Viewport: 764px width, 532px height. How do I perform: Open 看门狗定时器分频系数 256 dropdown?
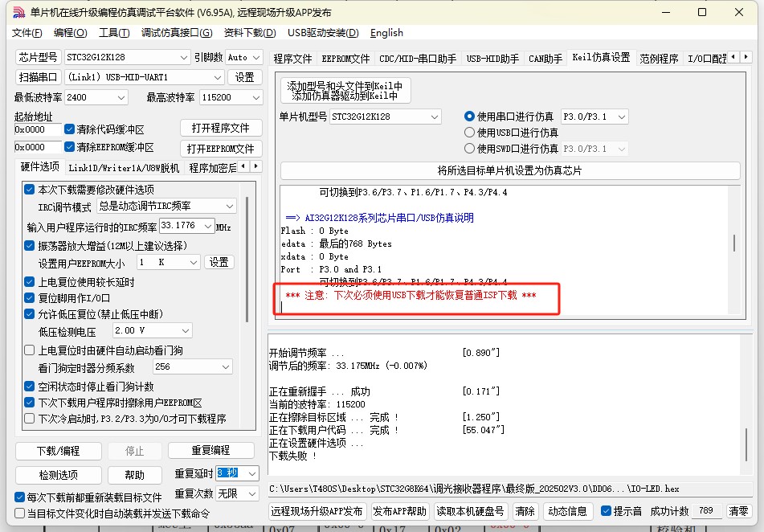click(x=226, y=366)
